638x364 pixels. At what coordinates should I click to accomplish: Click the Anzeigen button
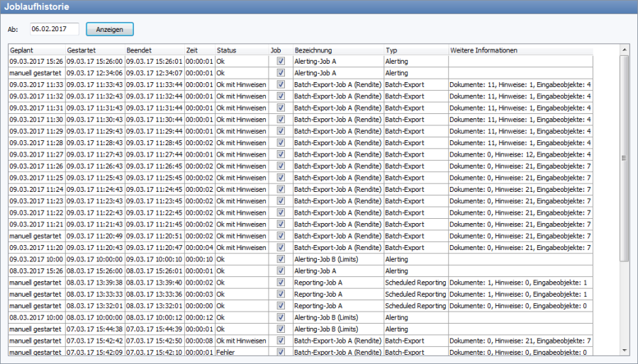(x=109, y=30)
